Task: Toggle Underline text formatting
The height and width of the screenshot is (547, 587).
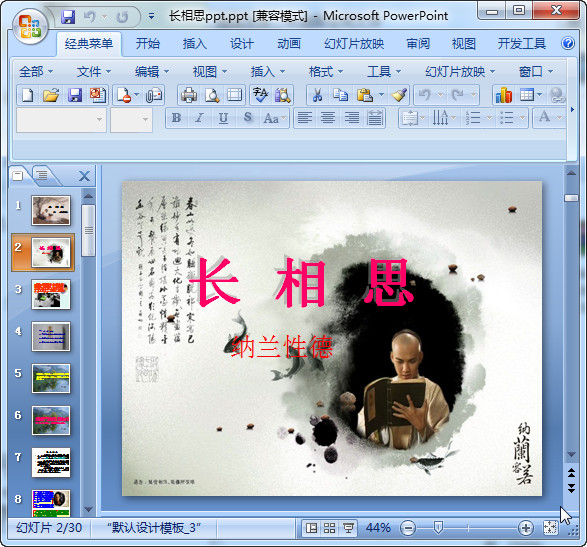Action: point(223,118)
